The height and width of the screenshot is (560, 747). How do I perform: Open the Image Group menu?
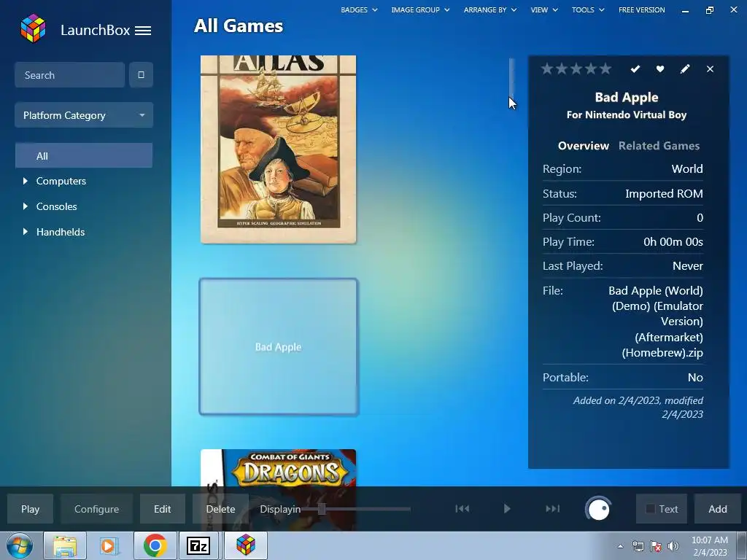(420, 9)
